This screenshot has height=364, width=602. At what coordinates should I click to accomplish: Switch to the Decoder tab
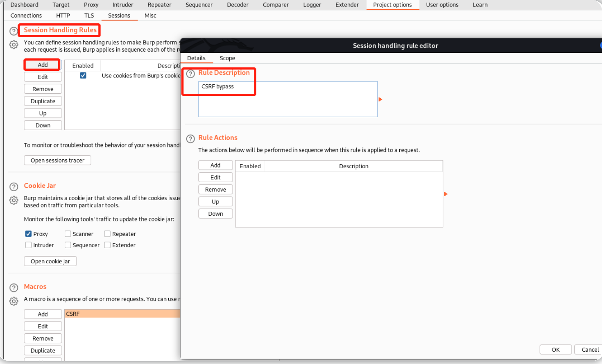[238, 5]
